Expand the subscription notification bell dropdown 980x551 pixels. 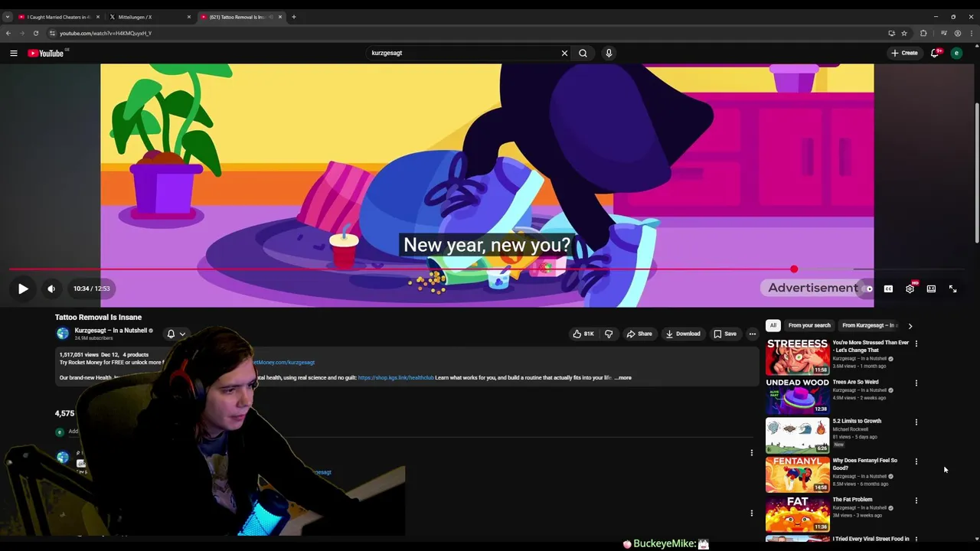point(176,334)
